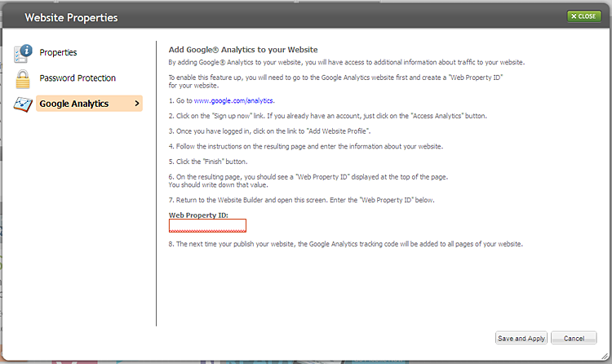Click step 5 'Click the Finish button' text

tap(208, 162)
